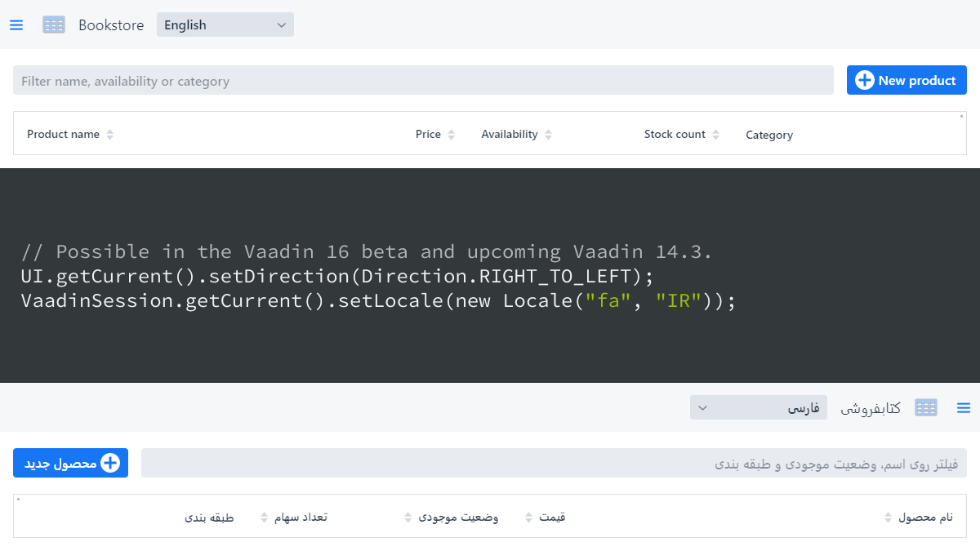Open the فارسی language dropdown
The image size is (980, 551).
tap(759, 407)
